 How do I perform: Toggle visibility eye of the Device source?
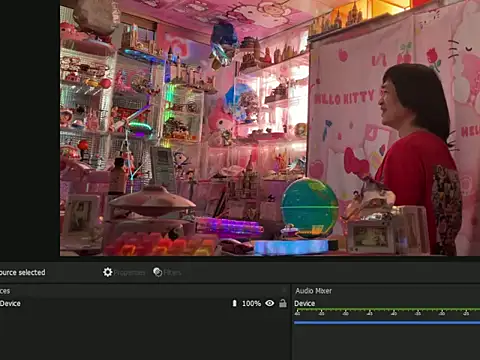pyautogui.click(x=270, y=303)
